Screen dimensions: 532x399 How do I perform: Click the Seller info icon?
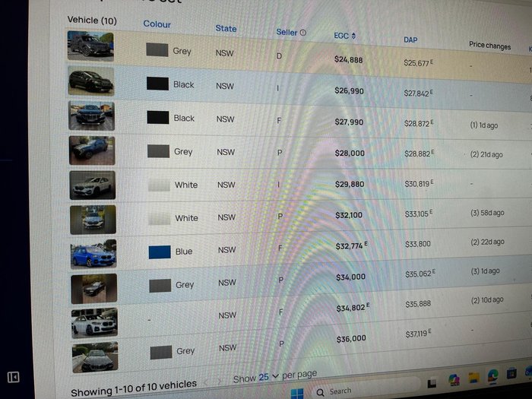pos(303,33)
